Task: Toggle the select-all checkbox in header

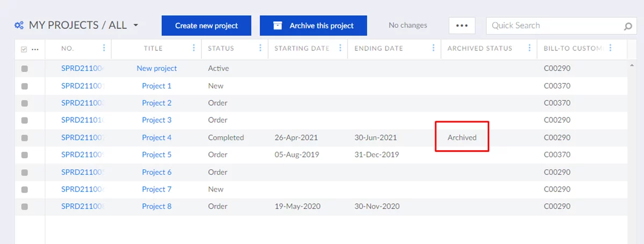Action: pos(24,49)
